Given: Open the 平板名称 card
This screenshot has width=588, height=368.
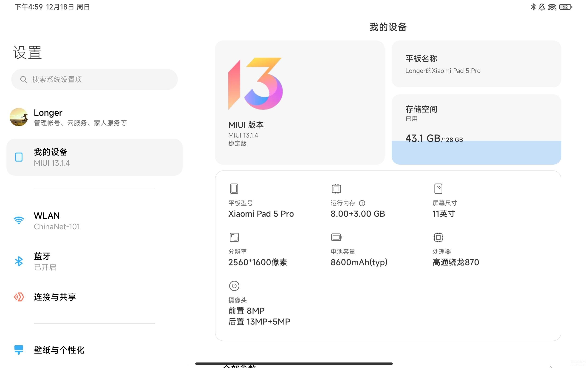Looking at the screenshot, I should [476, 64].
